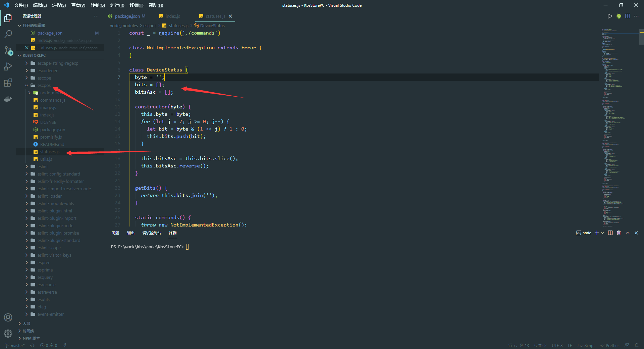Screen dimensions: 644x349
Task: Open the new terminal launch profile dropdown arrow
Action: pos(602,233)
